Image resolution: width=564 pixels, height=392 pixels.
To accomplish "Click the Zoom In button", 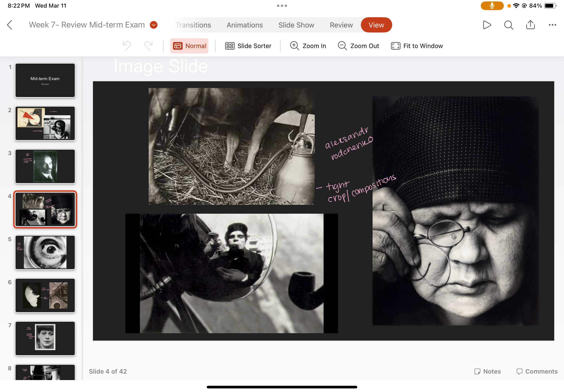I will tap(308, 46).
